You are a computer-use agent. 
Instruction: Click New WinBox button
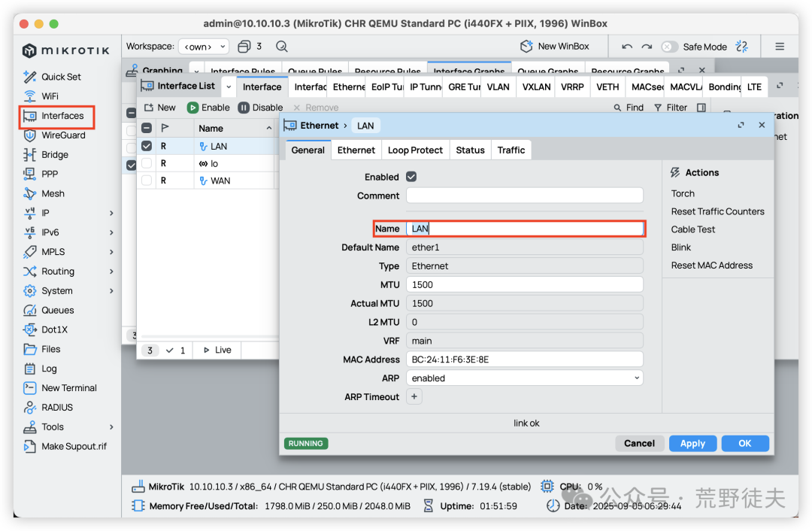555,47
